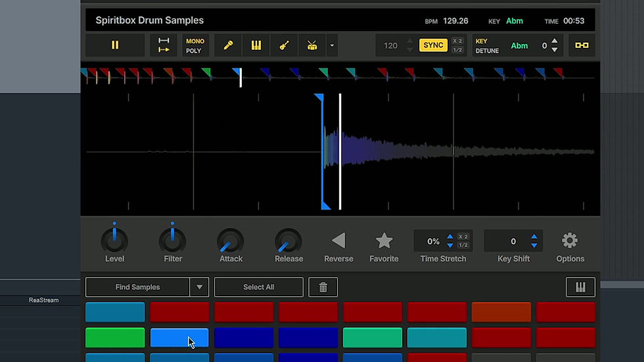This screenshot has width=644, height=362.
Task: Click the link chain icon at the toolbar's right end
Action: click(x=582, y=45)
